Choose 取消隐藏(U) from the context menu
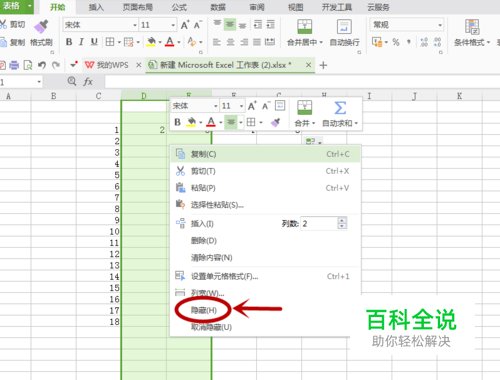 211,327
